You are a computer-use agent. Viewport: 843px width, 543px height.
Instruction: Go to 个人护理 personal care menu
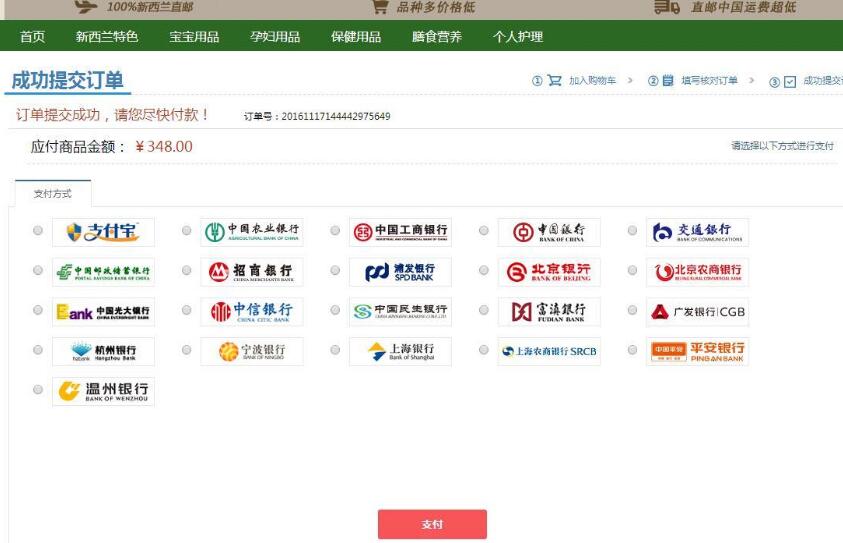coord(518,37)
